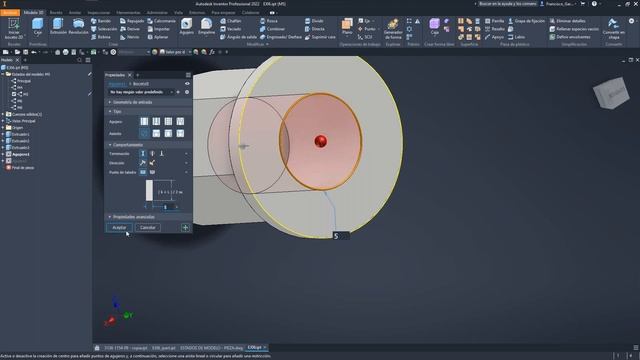Open the Vista ribbon tab
Image resolution: width=640 pixels, height=360 pixels.
178,13
